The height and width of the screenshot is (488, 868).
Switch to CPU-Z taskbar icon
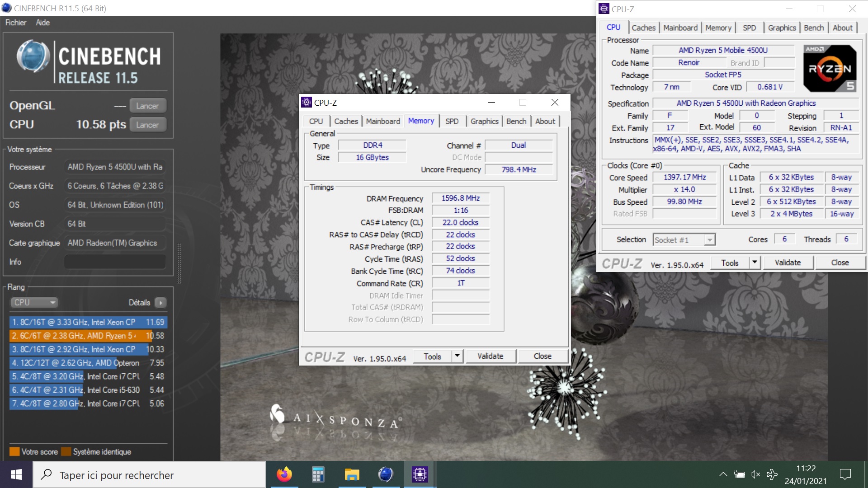tap(420, 474)
